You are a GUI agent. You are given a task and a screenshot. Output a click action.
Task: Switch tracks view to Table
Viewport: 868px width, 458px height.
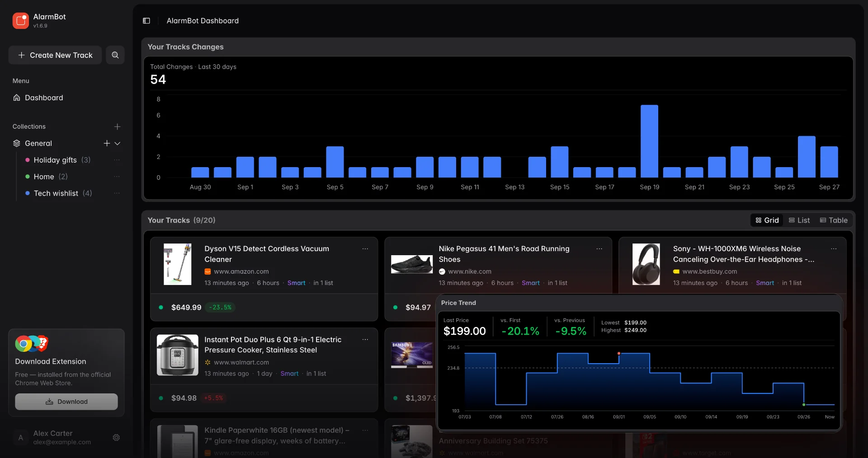[x=834, y=220]
